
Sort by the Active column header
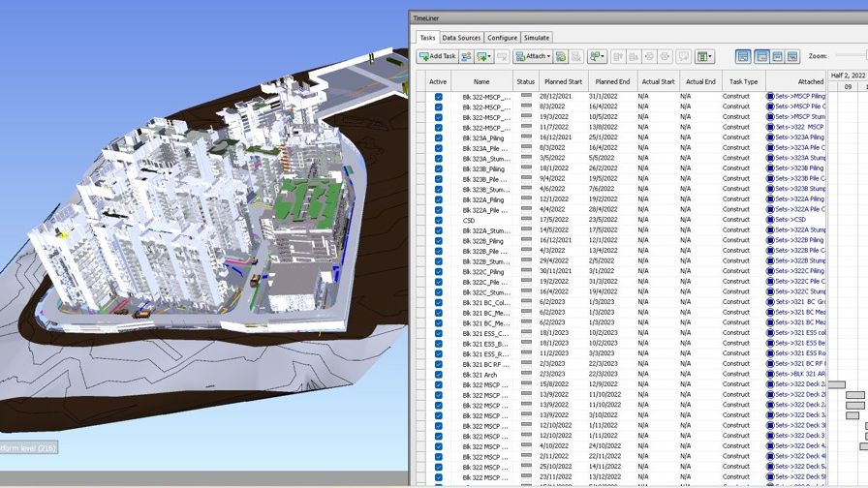click(438, 81)
